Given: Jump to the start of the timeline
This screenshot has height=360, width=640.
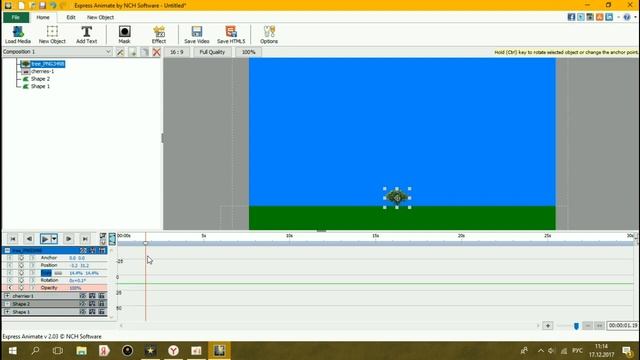Looking at the screenshot, I should [x=13, y=239].
